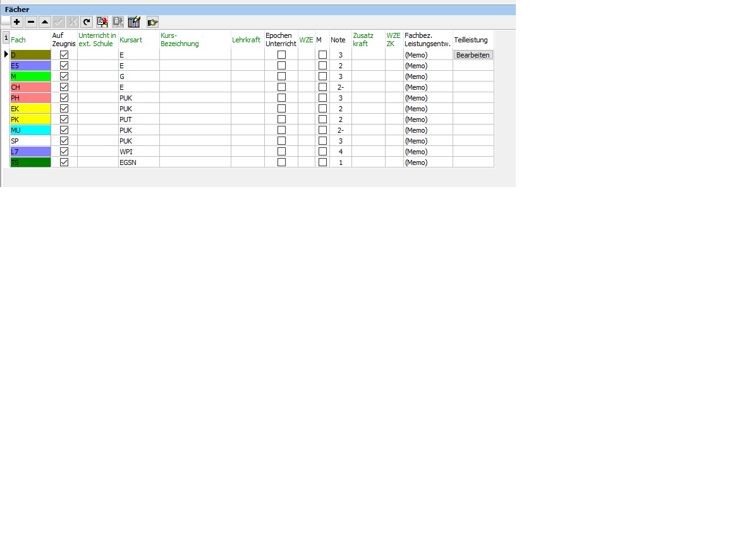756x543 pixels.
Task: Click the Fächer panel title bar
Action: (x=258, y=9)
